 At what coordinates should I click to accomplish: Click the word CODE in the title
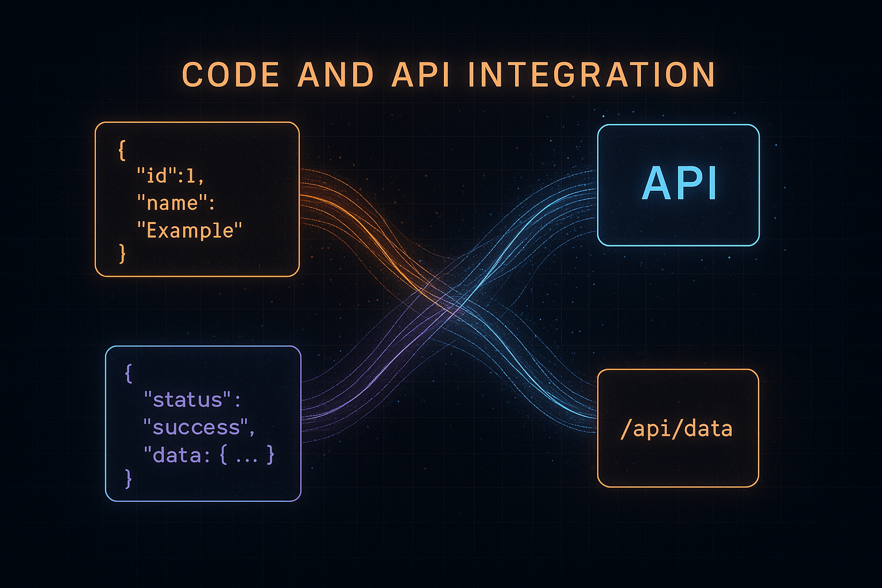pos(231,75)
